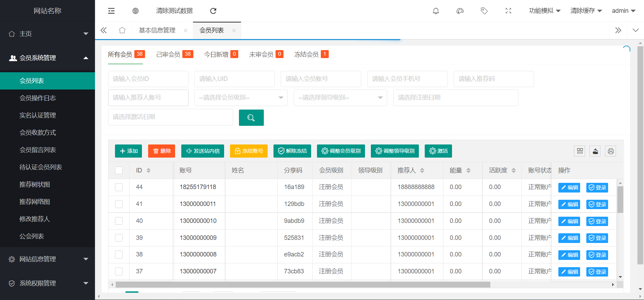Viewport: 644px width, 300px height.
Task: Click the refresh icon in top bar
Action: 213,11
